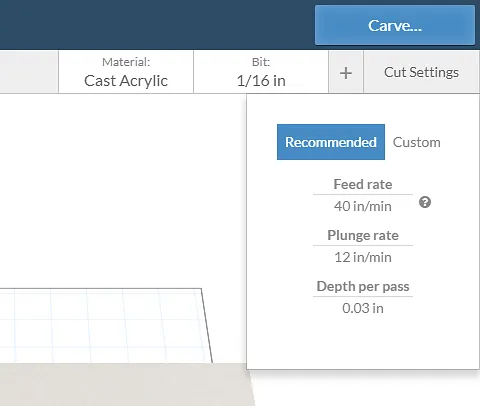
Task: Click the "Bit:" label text
Action: coord(261,62)
